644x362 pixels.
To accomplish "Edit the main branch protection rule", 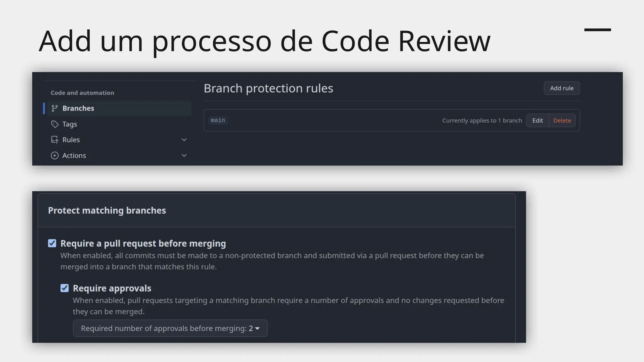I will coord(537,121).
